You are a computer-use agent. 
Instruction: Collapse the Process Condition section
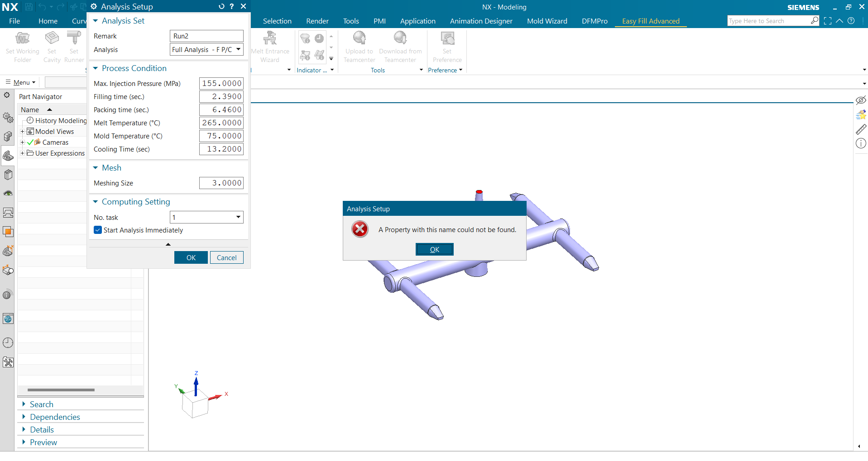pyautogui.click(x=96, y=68)
